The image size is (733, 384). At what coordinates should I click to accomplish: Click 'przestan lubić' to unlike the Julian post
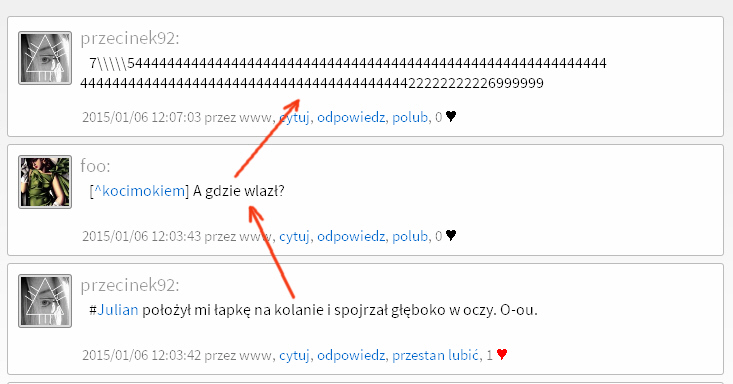(435, 355)
